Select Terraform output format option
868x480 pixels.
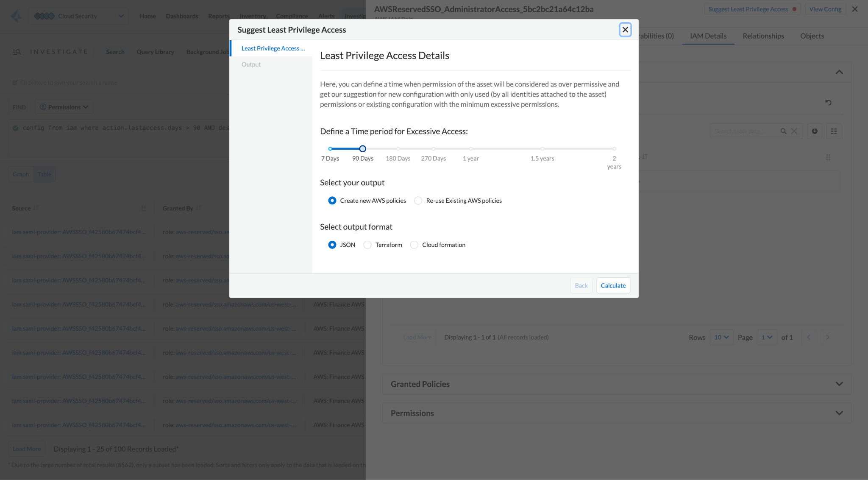pyautogui.click(x=367, y=244)
